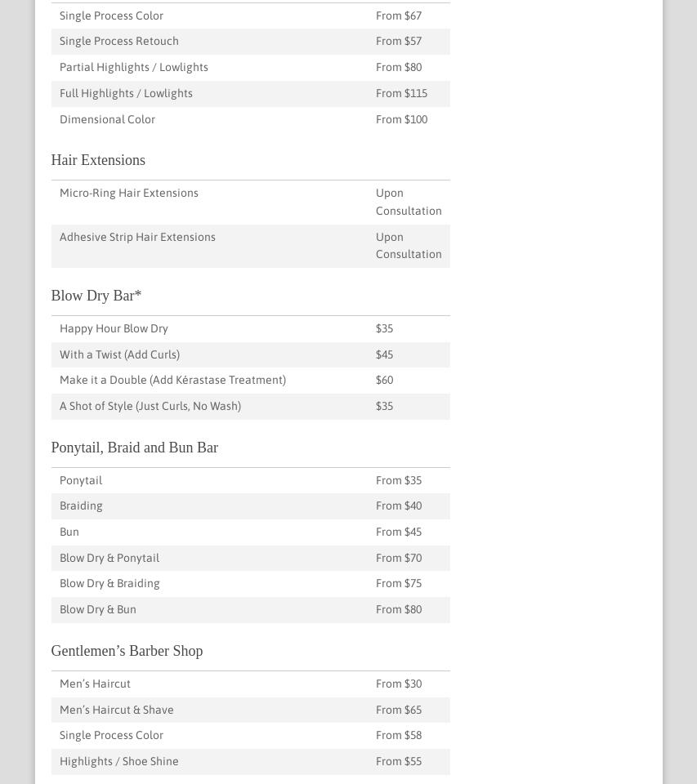Select Men's Haircut & Shave service

coord(117,710)
